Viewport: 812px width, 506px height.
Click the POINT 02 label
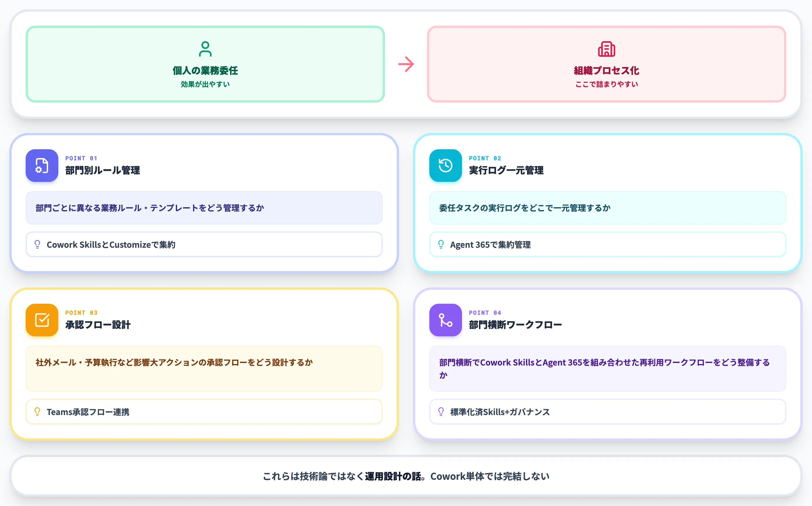(x=485, y=158)
